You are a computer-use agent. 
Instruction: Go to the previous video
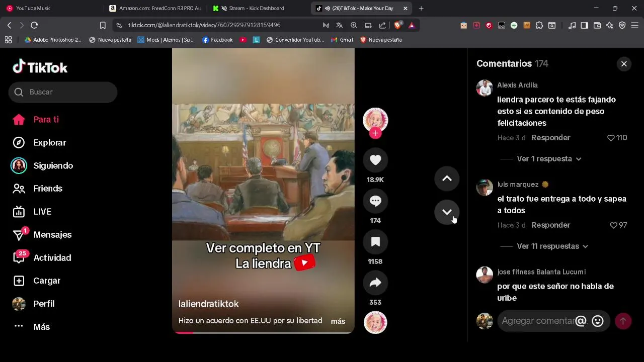[447, 178]
